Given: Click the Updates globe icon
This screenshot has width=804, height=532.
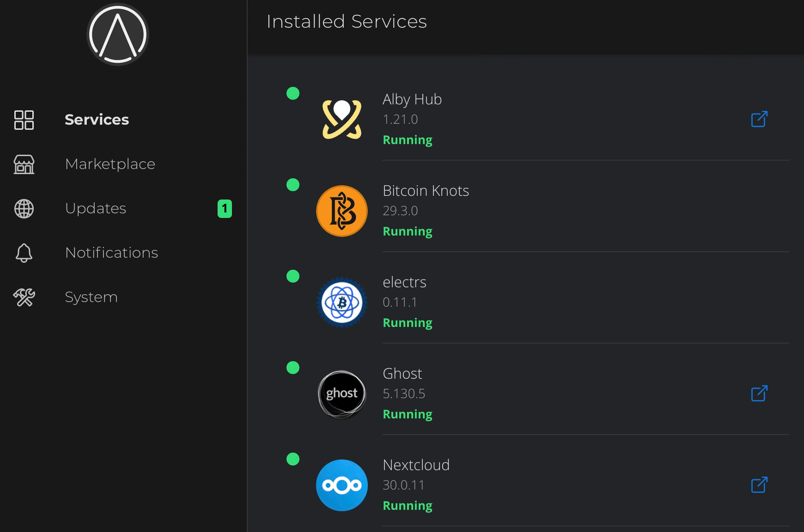Looking at the screenshot, I should click(x=24, y=208).
